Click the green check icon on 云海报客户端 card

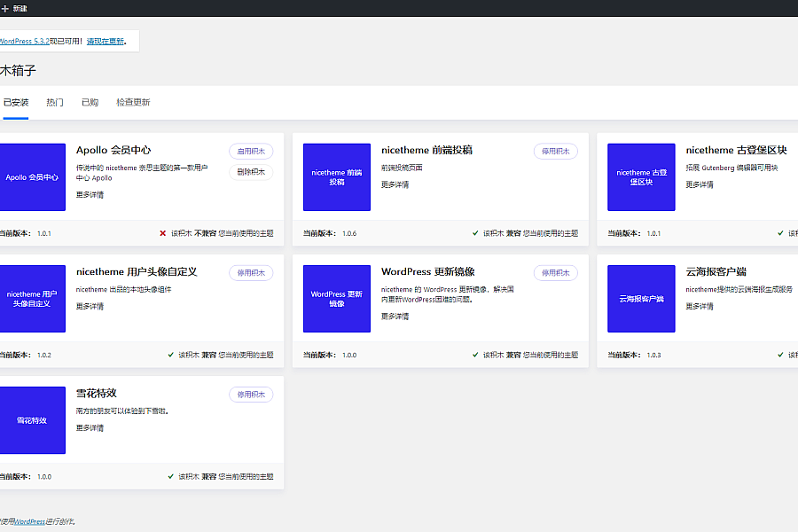(x=780, y=355)
